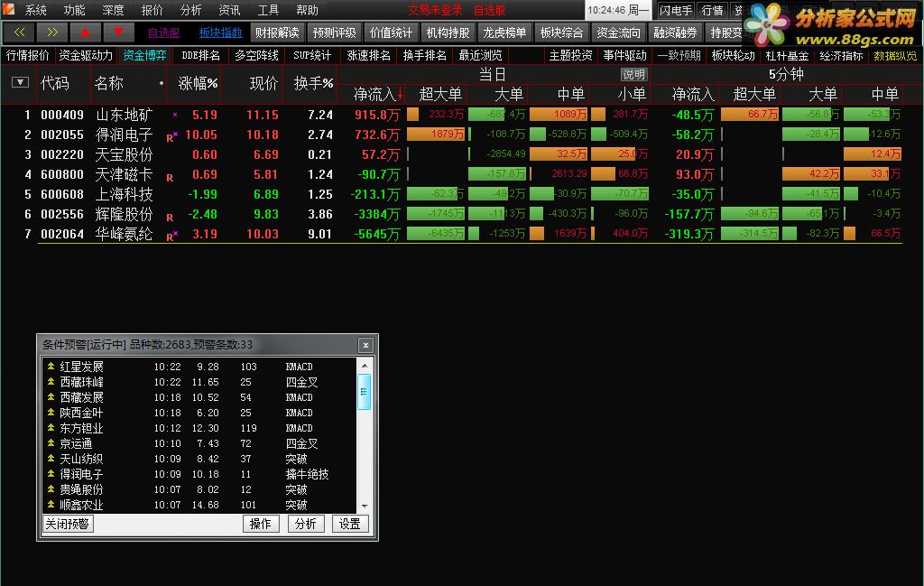Click the 价值统计 toolbar button
Image resolution: width=924 pixels, height=586 pixels.
[x=391, y=33]
